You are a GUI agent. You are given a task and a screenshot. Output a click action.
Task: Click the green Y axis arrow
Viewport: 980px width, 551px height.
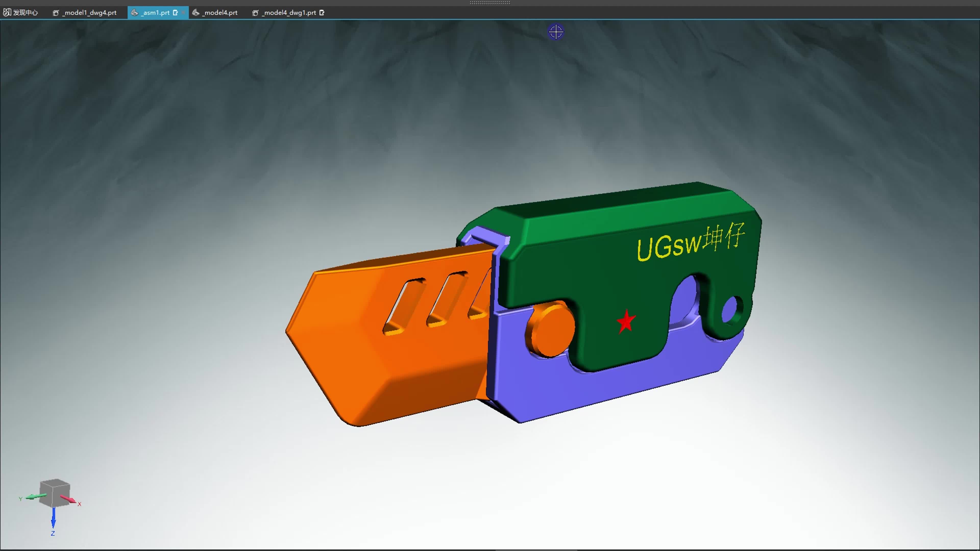point(36,496)
